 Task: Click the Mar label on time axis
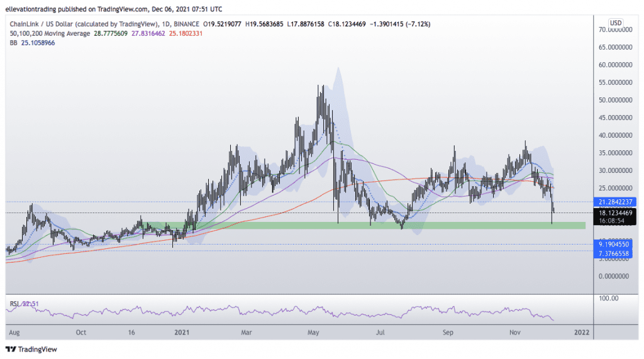pos(247,333)
